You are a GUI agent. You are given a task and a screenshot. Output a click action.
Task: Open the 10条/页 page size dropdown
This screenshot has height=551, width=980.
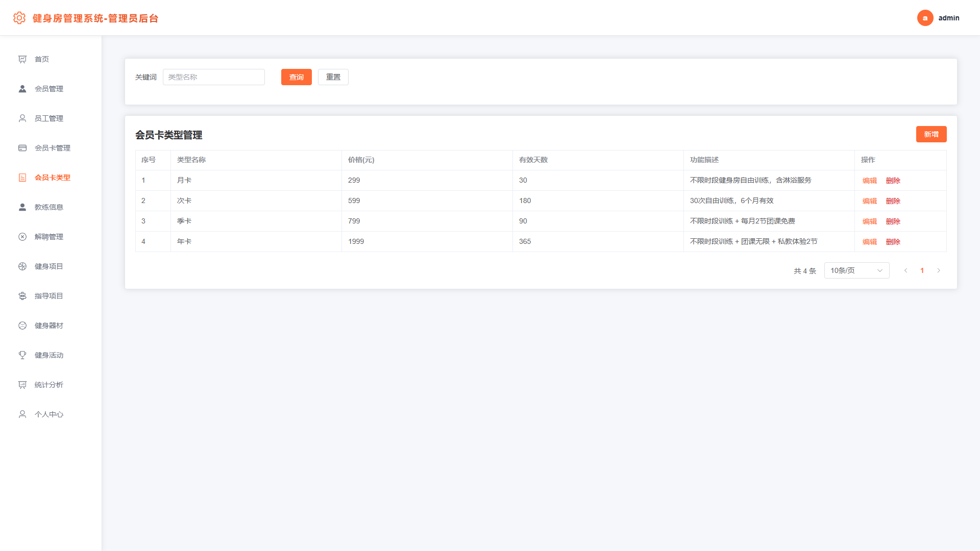tap(856, 270)
